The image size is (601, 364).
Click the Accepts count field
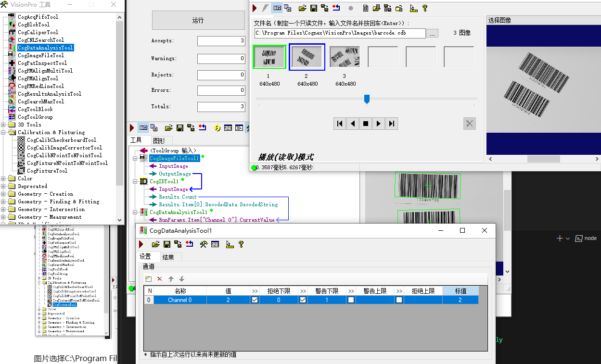pos(221,41)
